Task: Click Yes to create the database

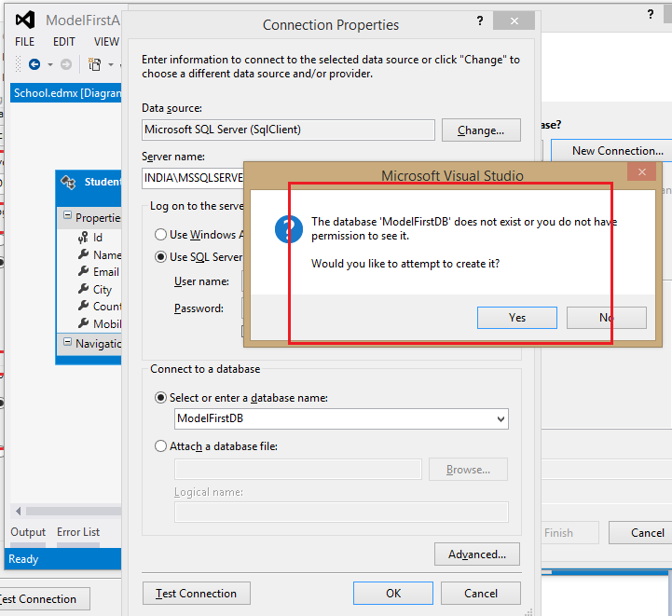Action: click(x=517, y=318)
